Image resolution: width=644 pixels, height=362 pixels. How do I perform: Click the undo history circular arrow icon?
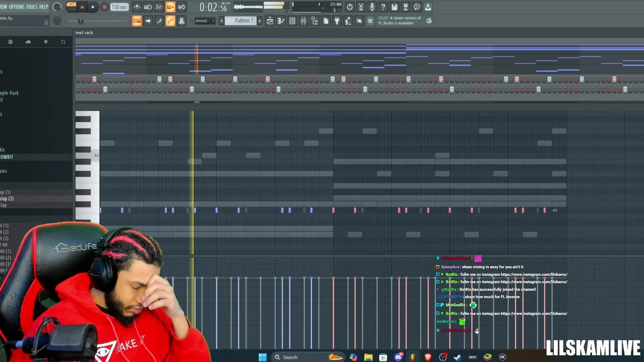pos(350,7)
